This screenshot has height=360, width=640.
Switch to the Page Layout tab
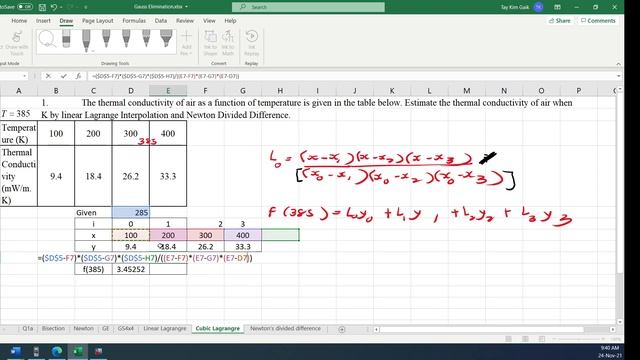pos(98,20)
